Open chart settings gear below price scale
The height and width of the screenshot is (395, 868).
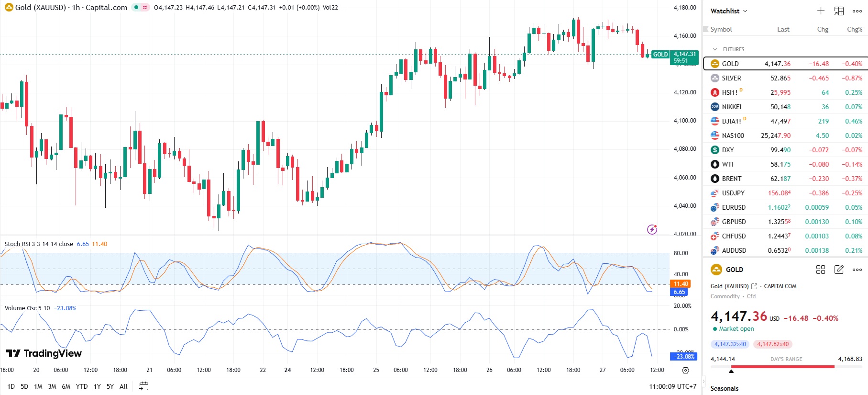pyautogui.click(x=685, y=370)
